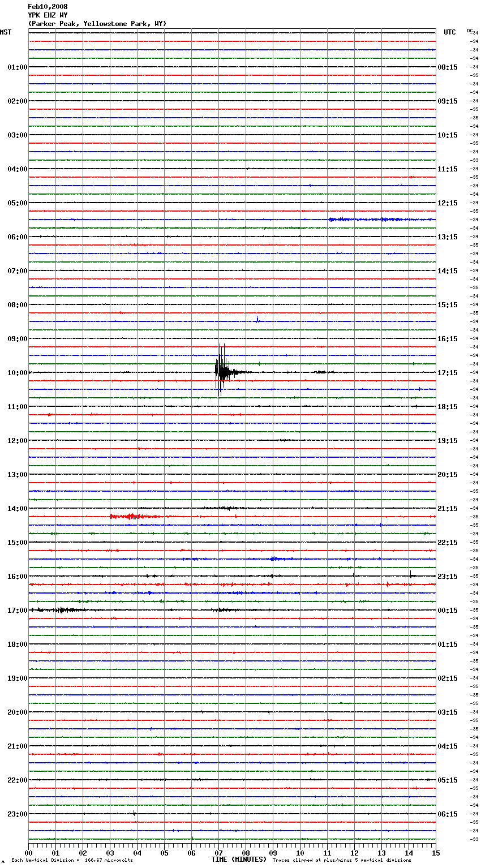
Task: Click the Traces clipped footer note
Action: tap(342, 860)
